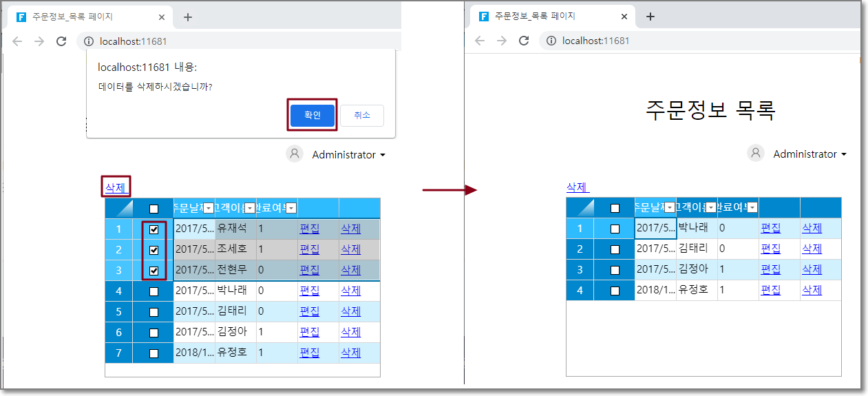
Task: Tick the header checkbox in the right table
Action: [x=615, y=208]
